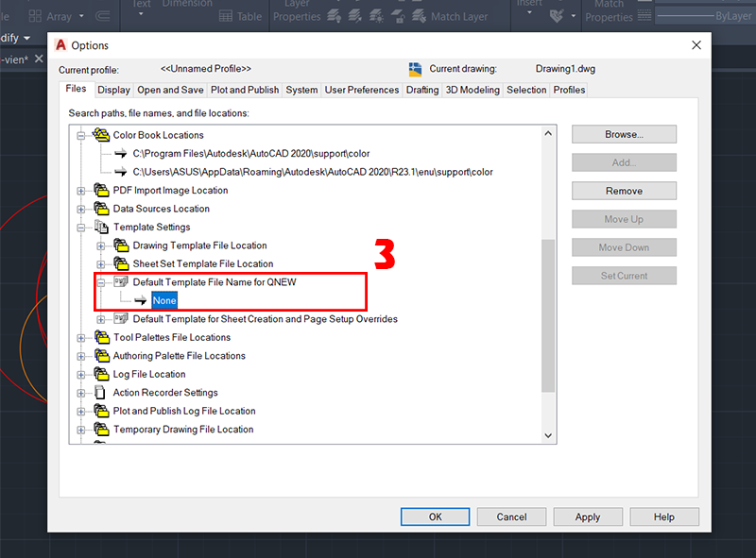Expand the Log File Location node
756x558 pixels.
coord(81,375)
